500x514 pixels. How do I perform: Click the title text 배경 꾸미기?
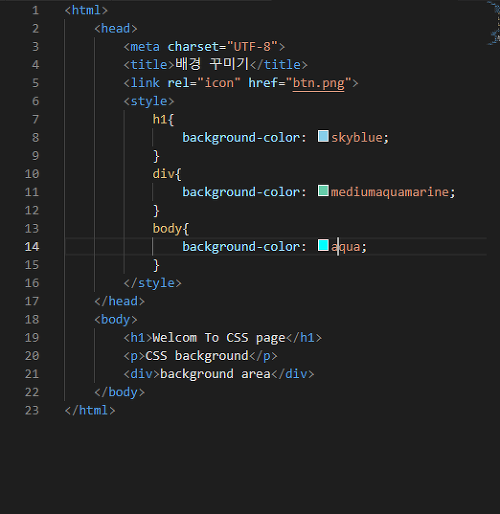(x=212, y=64)
